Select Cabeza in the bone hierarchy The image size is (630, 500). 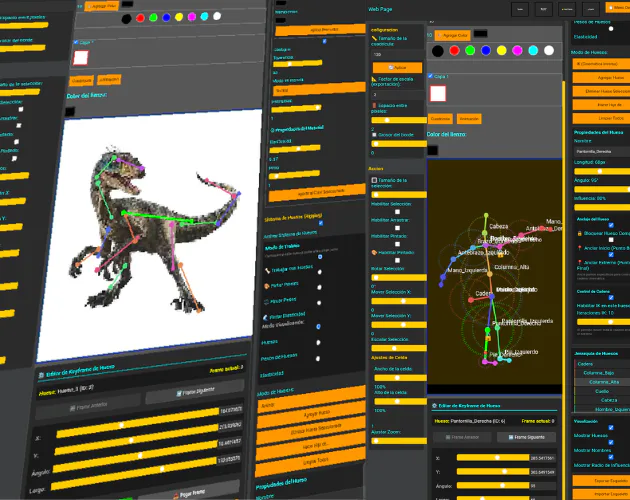tap(602, 400)
